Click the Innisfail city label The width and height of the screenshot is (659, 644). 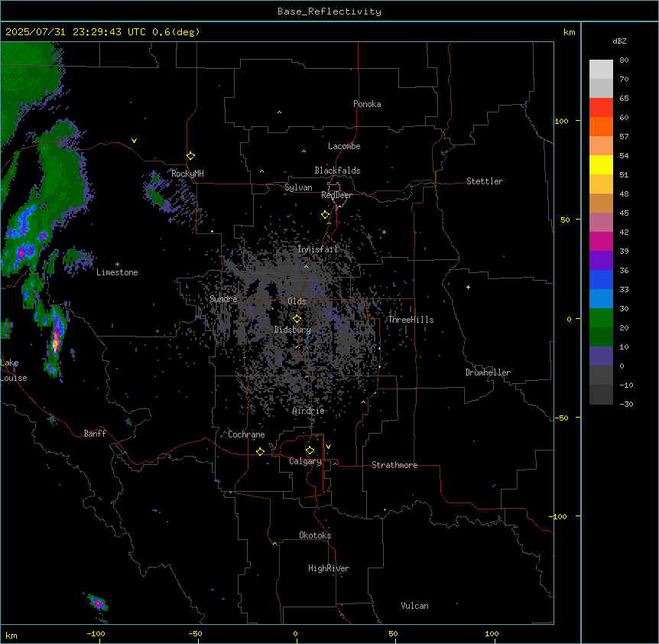318,249
